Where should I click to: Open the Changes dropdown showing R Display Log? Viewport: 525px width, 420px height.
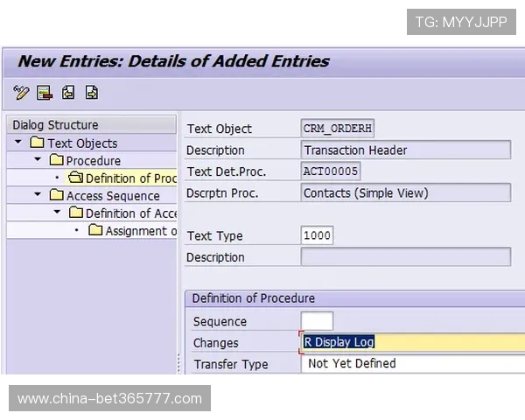411,342
